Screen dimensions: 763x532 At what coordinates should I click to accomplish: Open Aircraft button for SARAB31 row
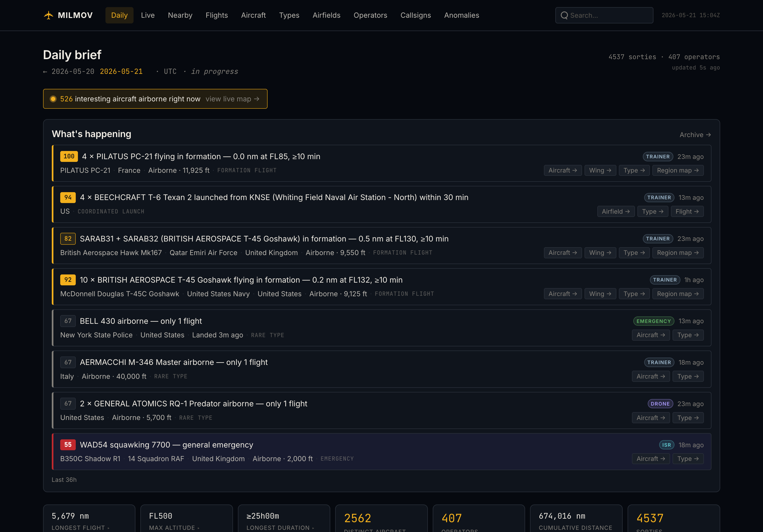coord(563,253)
